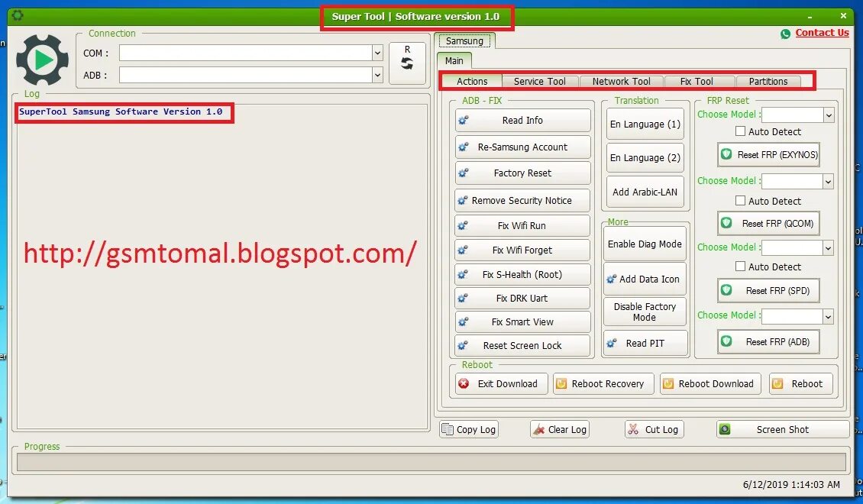Image resolution: width=863 pixels, height=504 pixels.
Task: Click the green play gear logo icon
Action: 42,60
